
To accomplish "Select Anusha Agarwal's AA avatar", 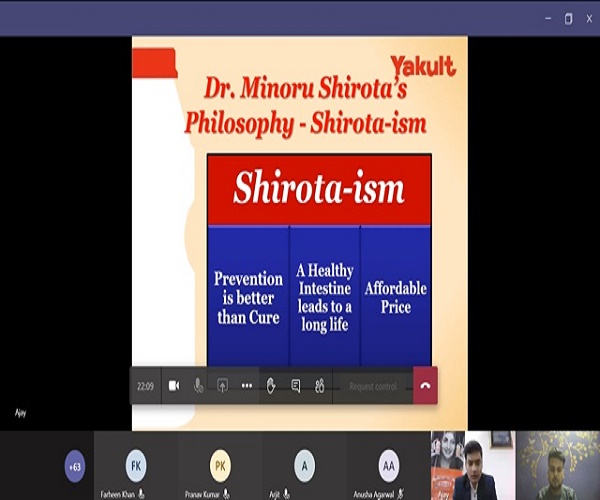I will point(389,466).
